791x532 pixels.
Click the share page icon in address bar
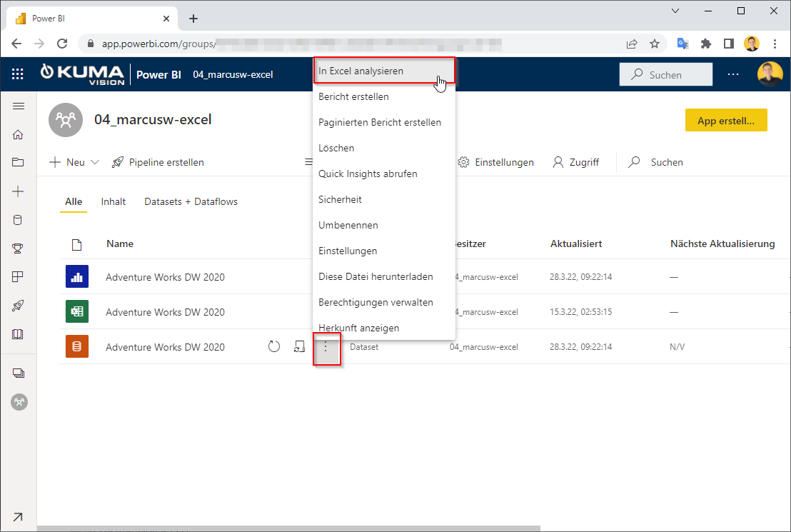point(632,44)
